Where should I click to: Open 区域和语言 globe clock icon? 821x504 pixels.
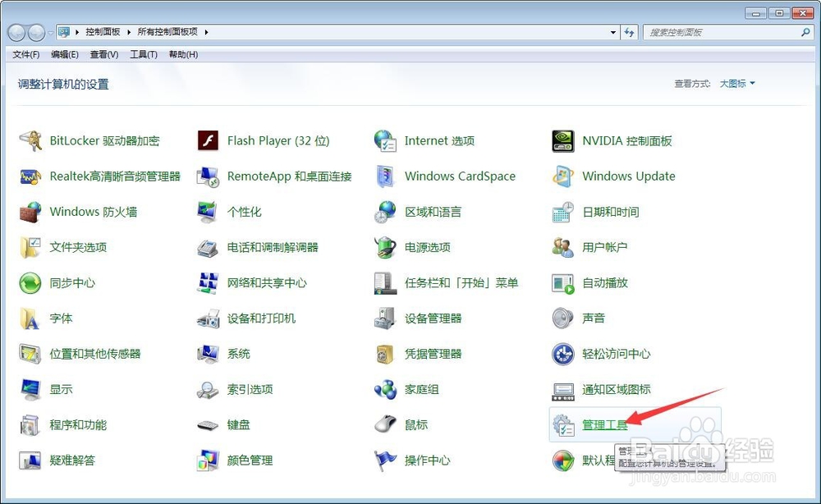pyautogui.click(x=385, y=212)
